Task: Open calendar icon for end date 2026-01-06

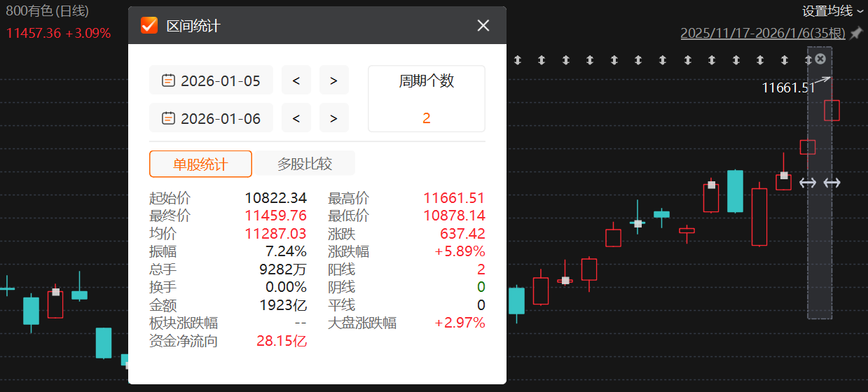Action: tap(168, 118)
